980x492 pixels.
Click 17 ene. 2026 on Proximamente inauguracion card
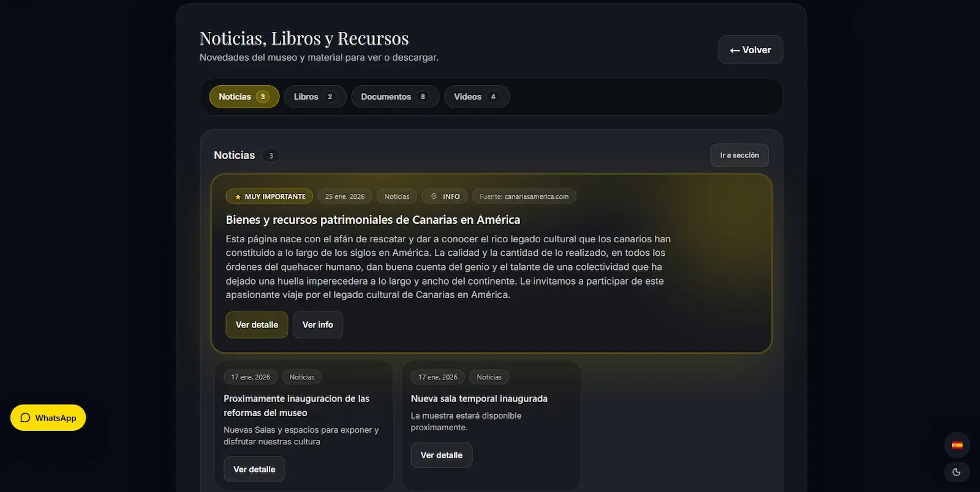[x=251, y=377]
